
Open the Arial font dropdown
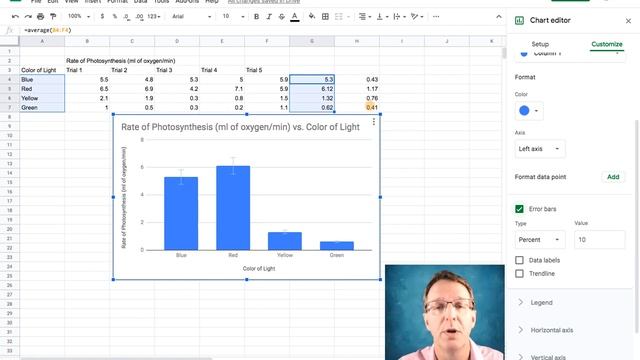(191, 17)
